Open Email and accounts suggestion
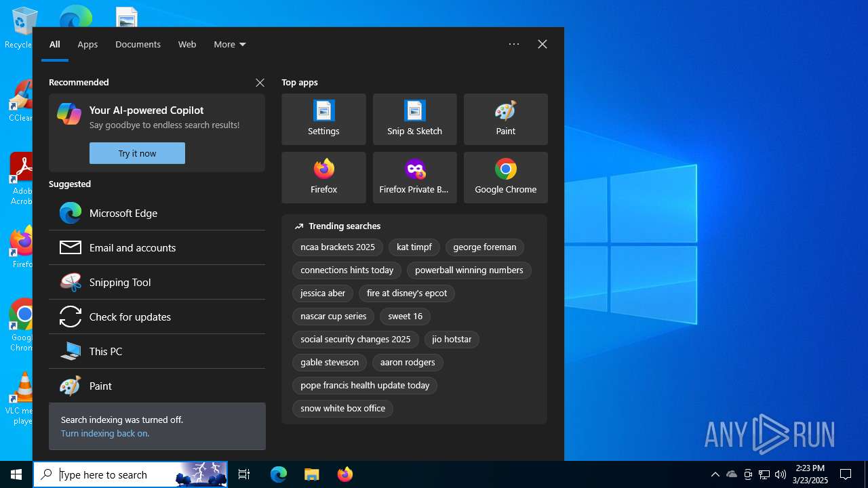 click(x=157, y=247)
